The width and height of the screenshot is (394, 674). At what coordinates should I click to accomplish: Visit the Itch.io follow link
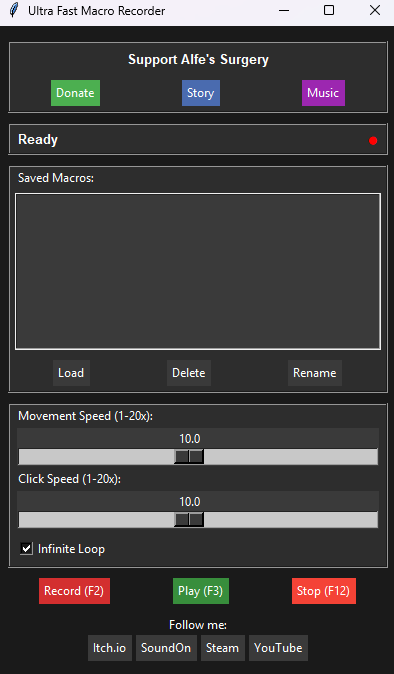click(110, 648)
